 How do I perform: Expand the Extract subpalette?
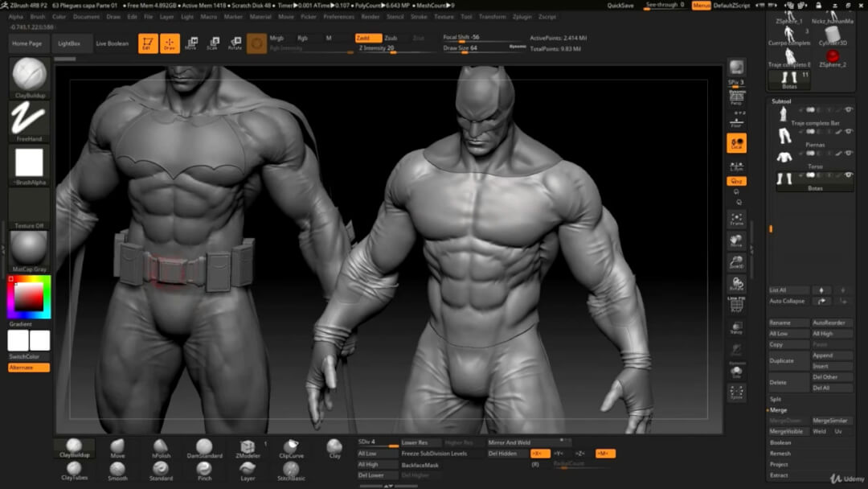(x=778, y=475)
